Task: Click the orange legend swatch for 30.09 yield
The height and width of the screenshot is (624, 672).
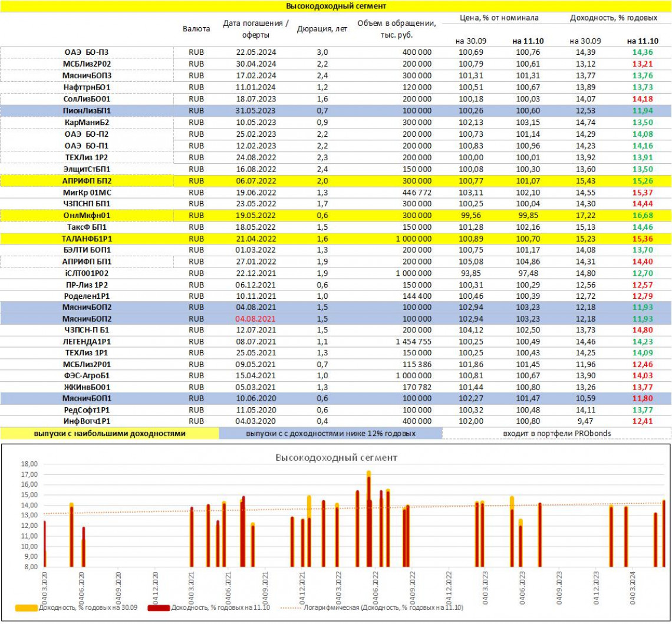Action: 27,608
